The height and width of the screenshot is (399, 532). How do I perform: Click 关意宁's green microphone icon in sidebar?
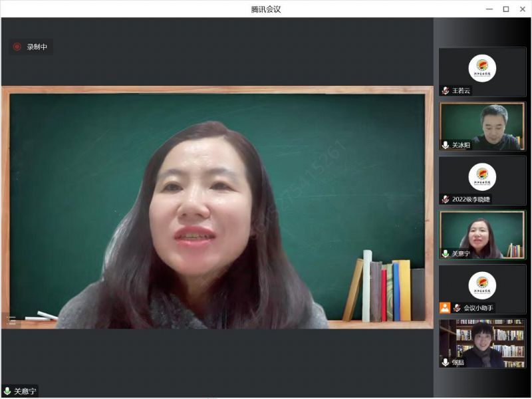point(446,253)
